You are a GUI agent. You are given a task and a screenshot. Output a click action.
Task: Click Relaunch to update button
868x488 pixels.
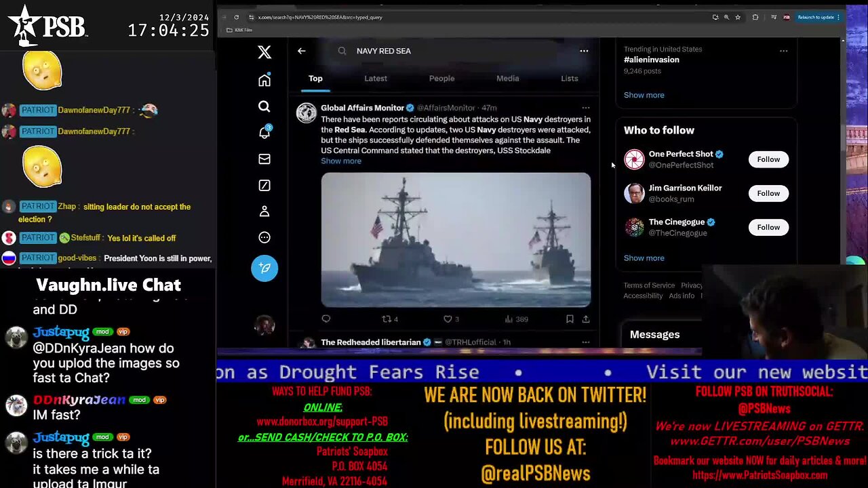[x=819, y=17]
